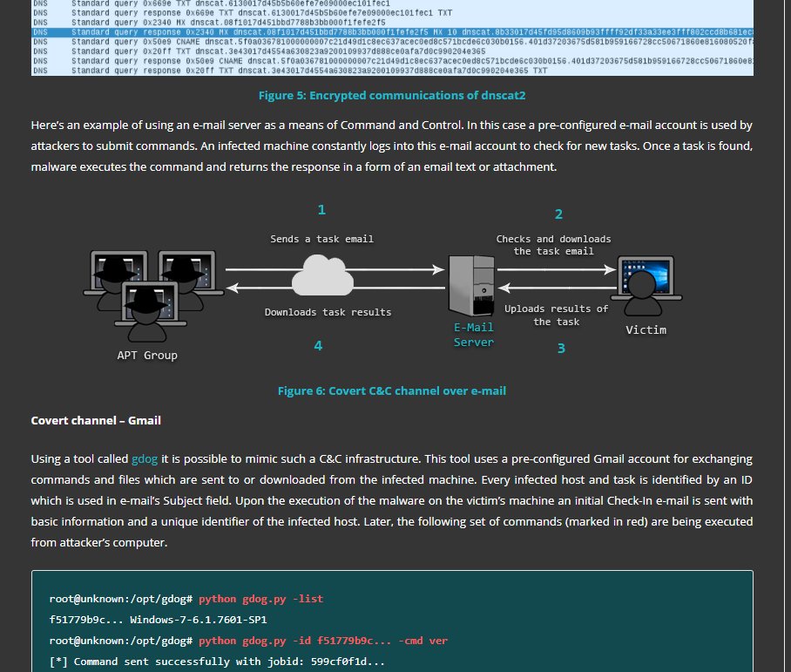Viewport: 791px width, 672px height.
Task: Open the gdog tool link
Action: (x=145, y=459)
